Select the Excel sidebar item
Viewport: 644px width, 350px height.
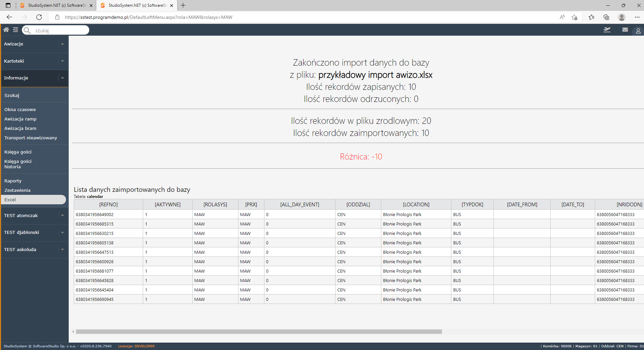[x=33, y=200]
